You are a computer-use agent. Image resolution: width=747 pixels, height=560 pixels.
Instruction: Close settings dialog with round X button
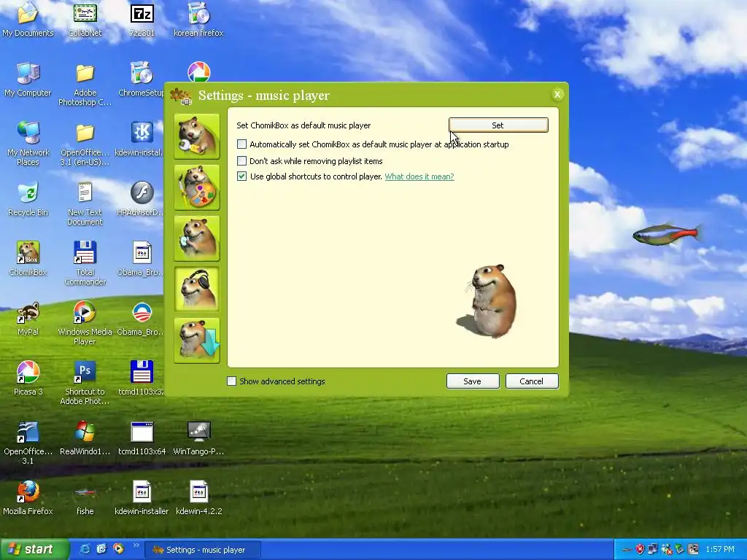(557, 94)
